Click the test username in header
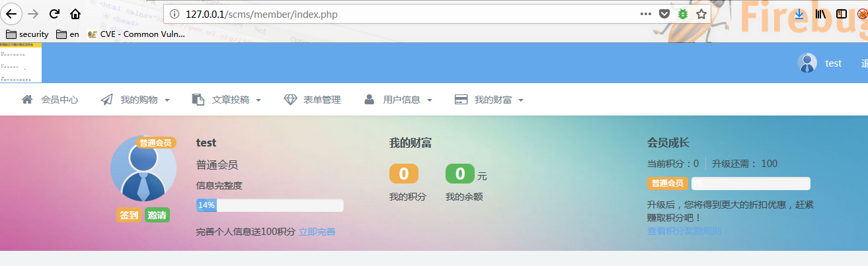 coord(833,63)
